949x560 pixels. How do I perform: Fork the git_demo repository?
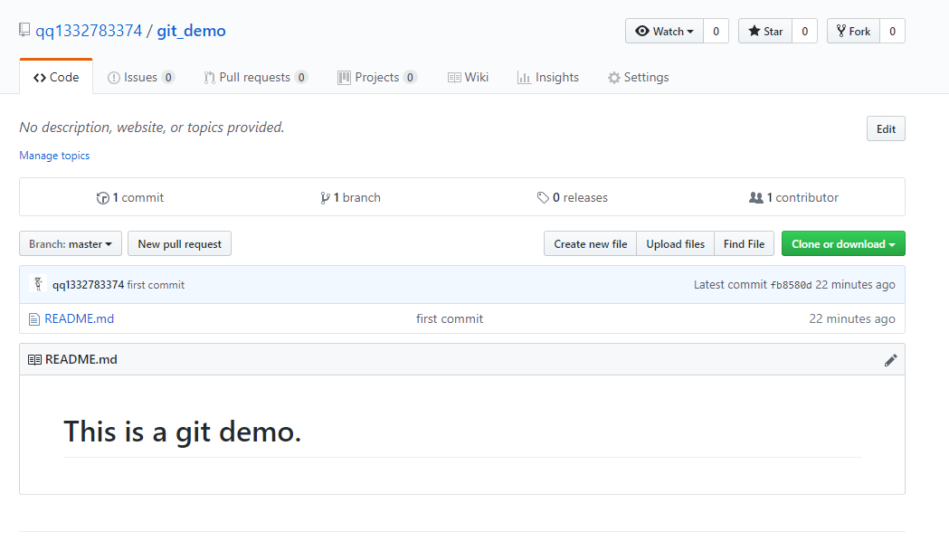[853, 31]
